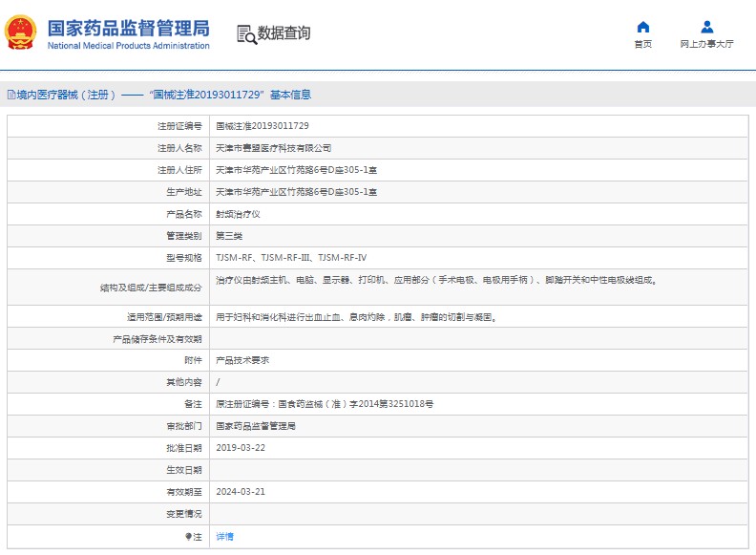The height and width of the screenshot is (555, 756).
Task: Select model value TJSM-RF、TJSM-RF-III、TJSM-RF-IV
Action: (291, 258)
